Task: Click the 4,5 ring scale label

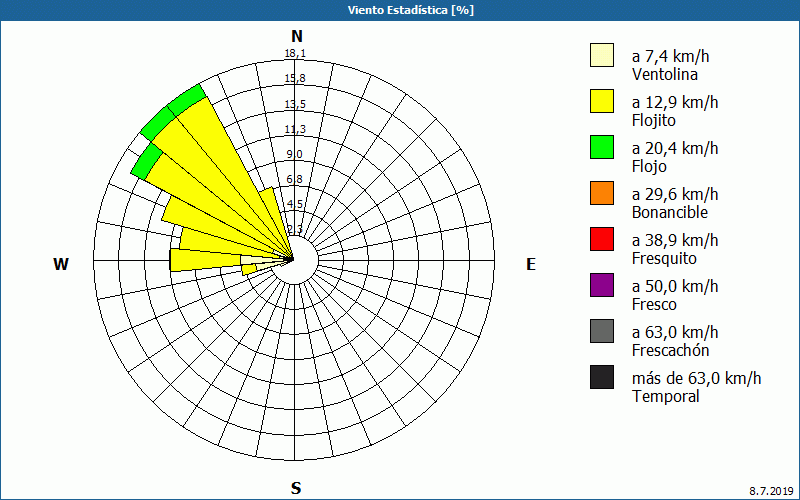Action: click(294, 205)
